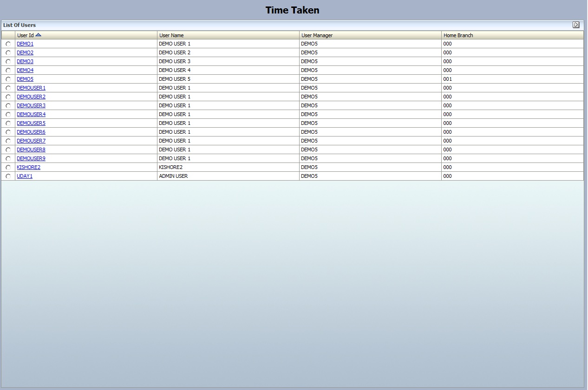Click the "DEMO USER 2" name cell
Viewport: 588px width, 390px height.
(x=229, y=52)
